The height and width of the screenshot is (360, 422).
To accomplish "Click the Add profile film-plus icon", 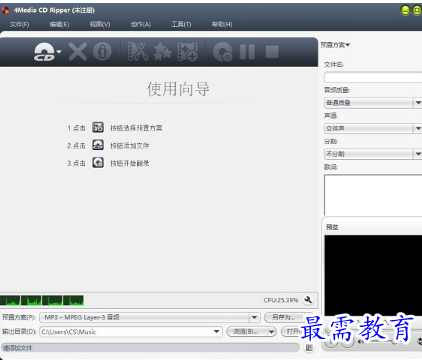I will coord(188,52).
